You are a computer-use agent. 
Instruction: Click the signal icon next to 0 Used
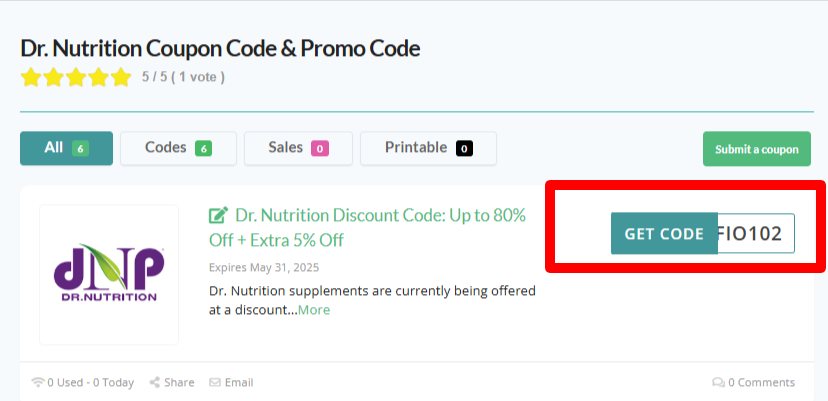[38, 382]
